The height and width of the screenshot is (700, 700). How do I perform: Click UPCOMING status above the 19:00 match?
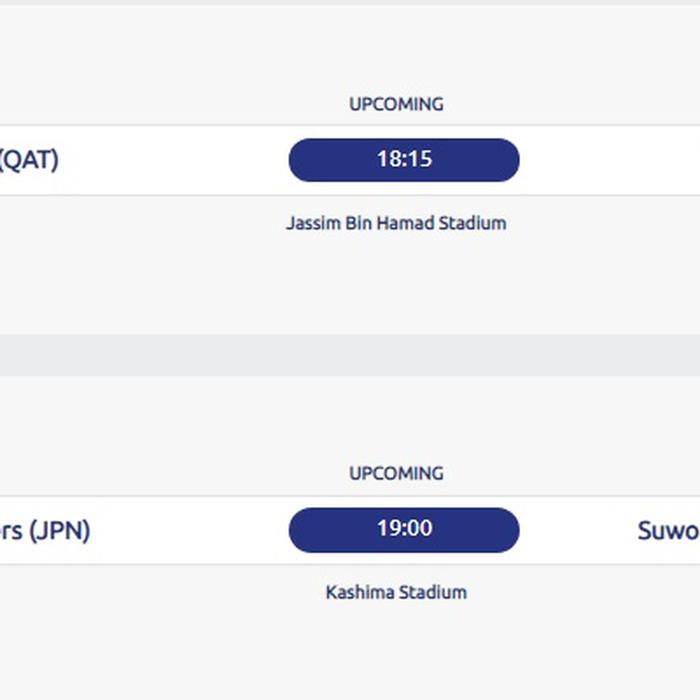(x=396, y=473)
